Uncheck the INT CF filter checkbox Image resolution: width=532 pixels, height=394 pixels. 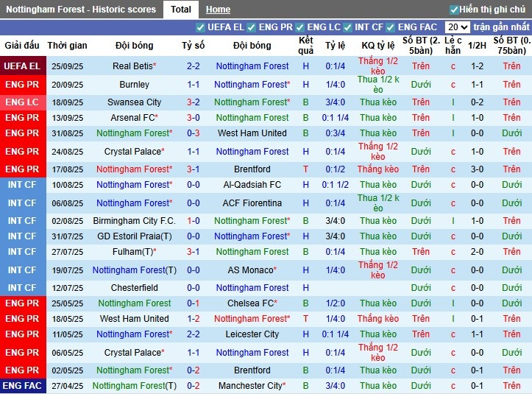(x=347, y=27)
